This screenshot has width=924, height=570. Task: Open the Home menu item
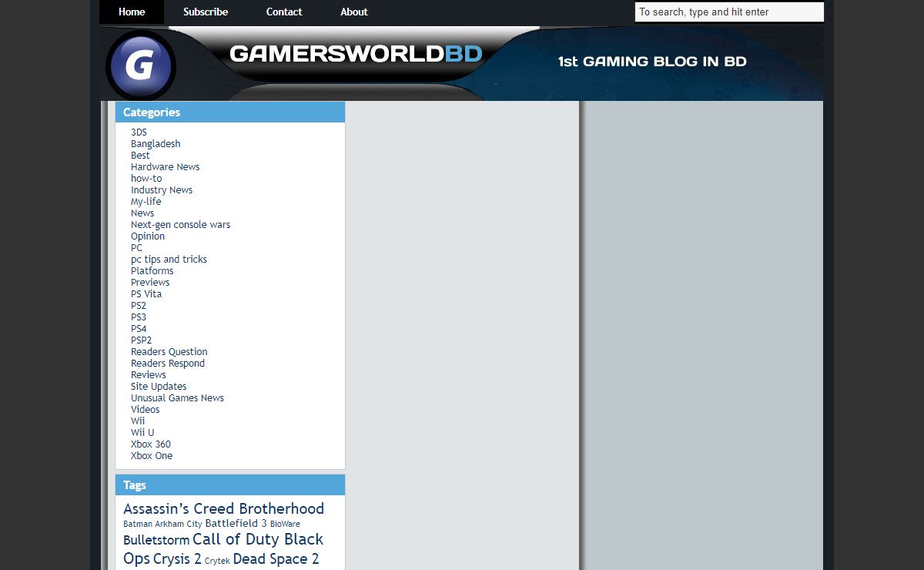132,12
